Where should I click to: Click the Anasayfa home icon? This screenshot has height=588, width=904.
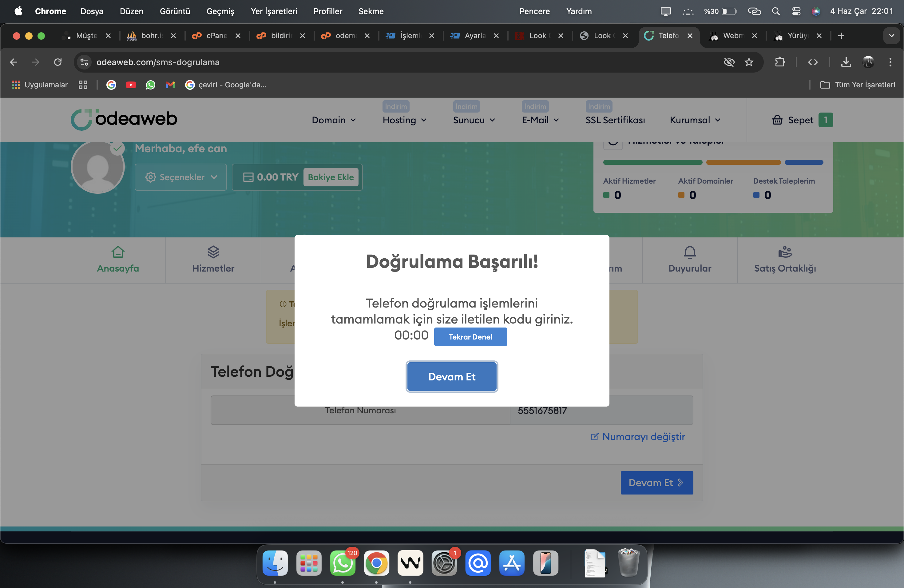(118, 252)
